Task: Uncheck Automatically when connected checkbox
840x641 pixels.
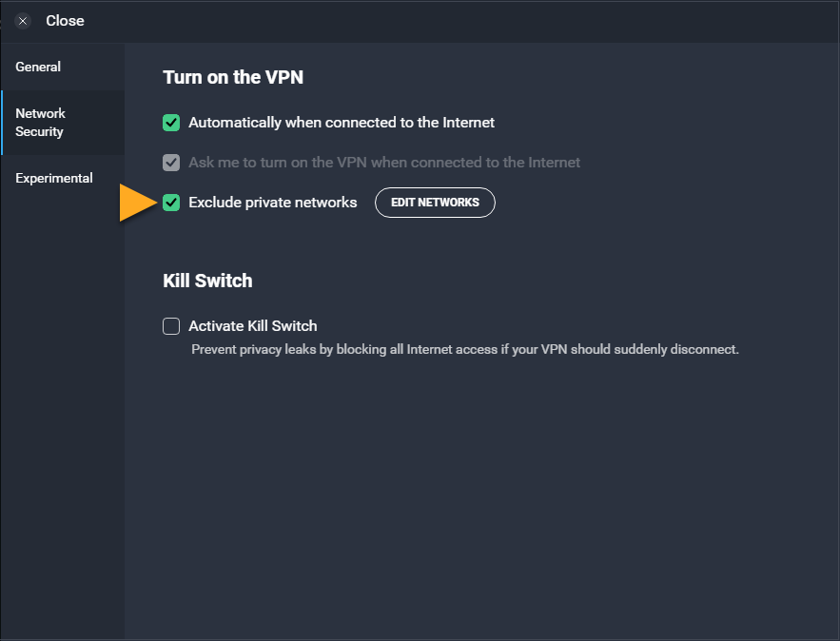Action: click(x=171, y=123)
